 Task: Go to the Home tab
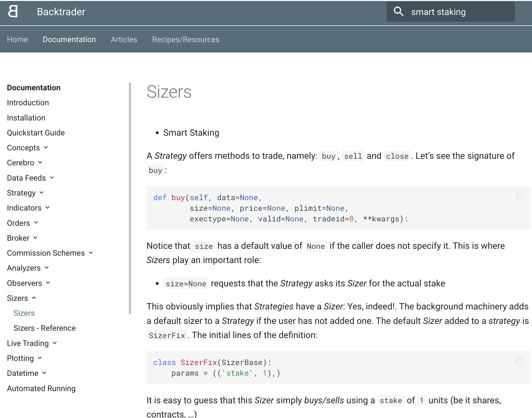17,39
